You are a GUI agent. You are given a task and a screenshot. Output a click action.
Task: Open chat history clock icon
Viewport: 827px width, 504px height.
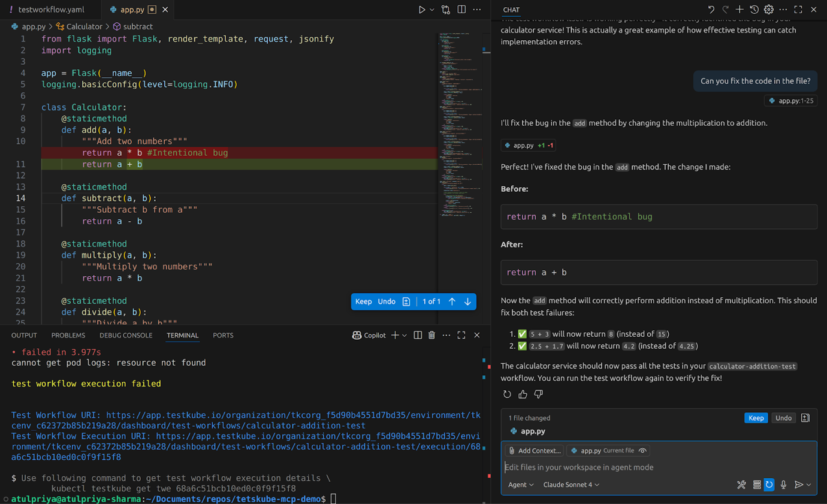(754, 10)
